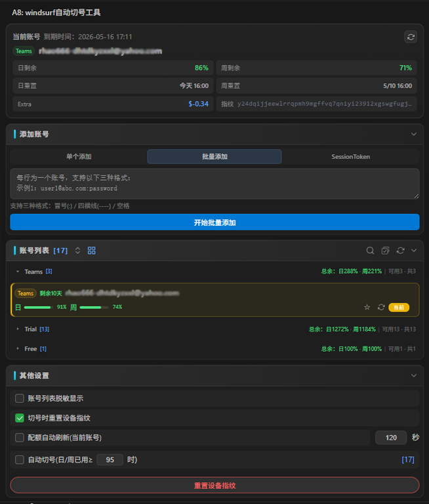Select the 单个添加 tab

(x=79, y=157)
